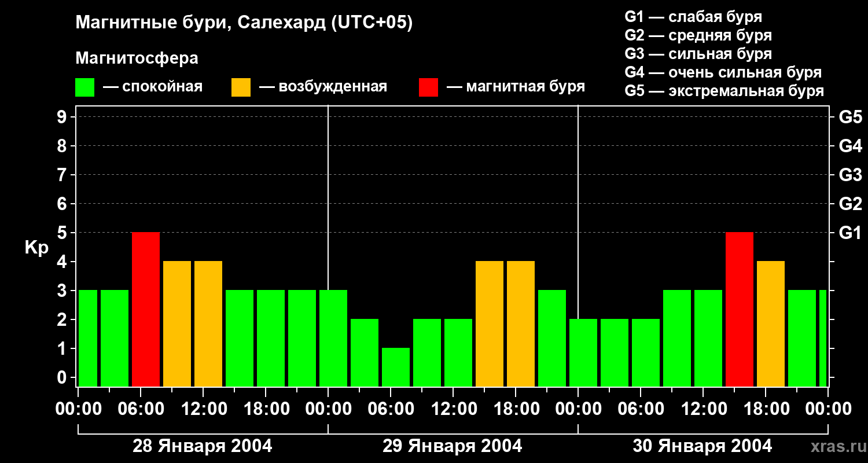
Task: Click the 12:00 time label under 28 January
Action: click(x=203, y=409)
